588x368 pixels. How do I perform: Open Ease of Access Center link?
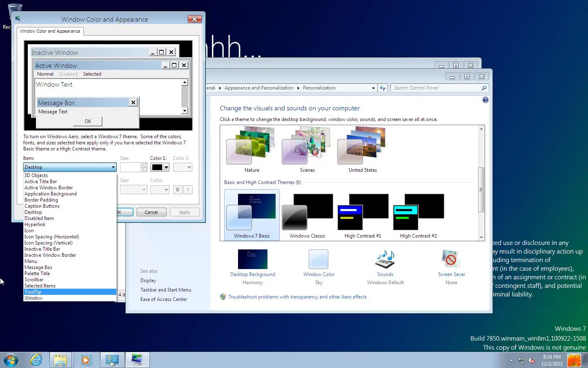click(164, 299)
